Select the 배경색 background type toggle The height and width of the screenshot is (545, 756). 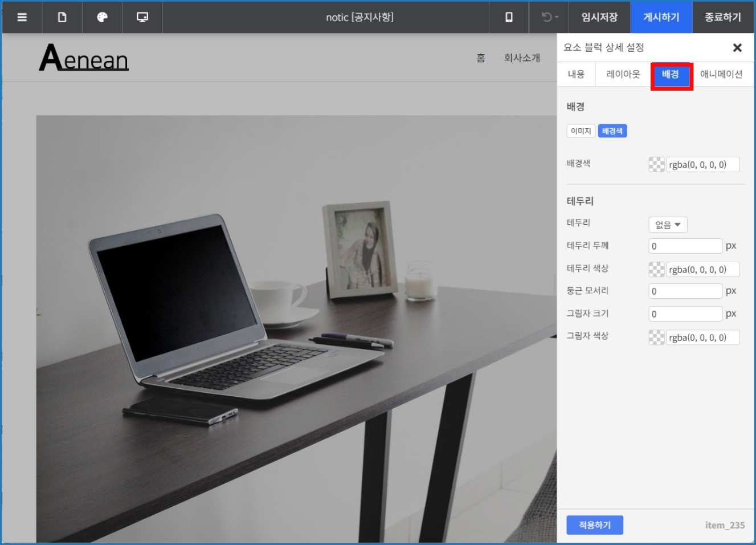[612, 131]
